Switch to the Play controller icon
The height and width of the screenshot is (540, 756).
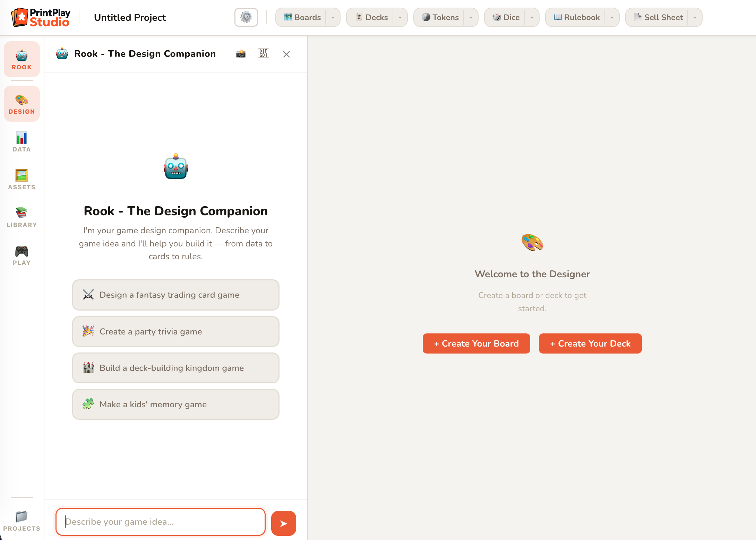click(x=22, y=255)
